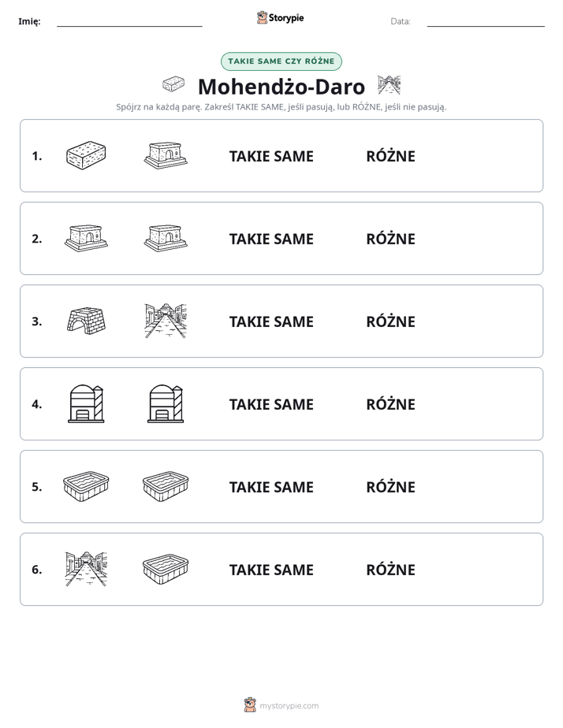Click the street icon beside Mohendżo-Daro title
This screenshot has width=563, height=728.
tap(389, 85)
